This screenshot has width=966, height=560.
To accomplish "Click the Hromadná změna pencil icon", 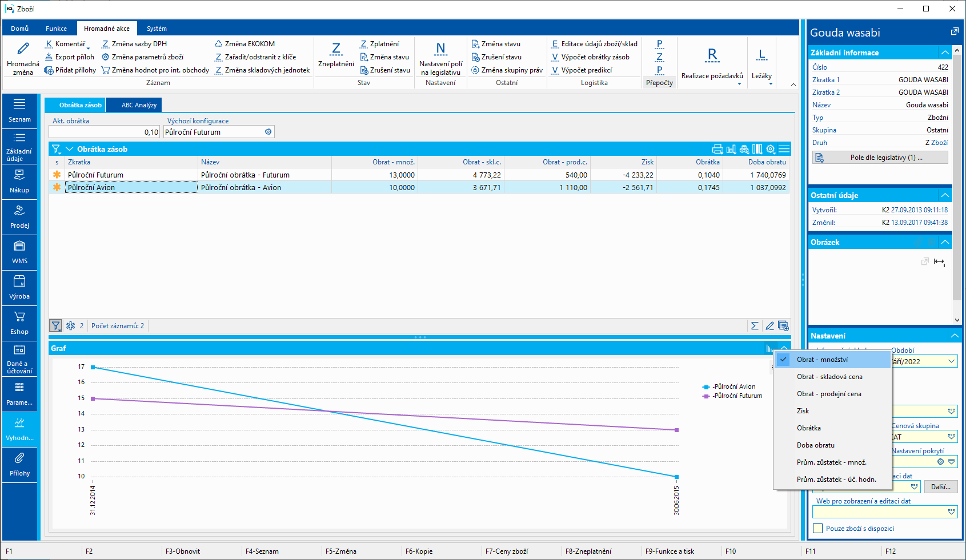I will tap(23, 49).
